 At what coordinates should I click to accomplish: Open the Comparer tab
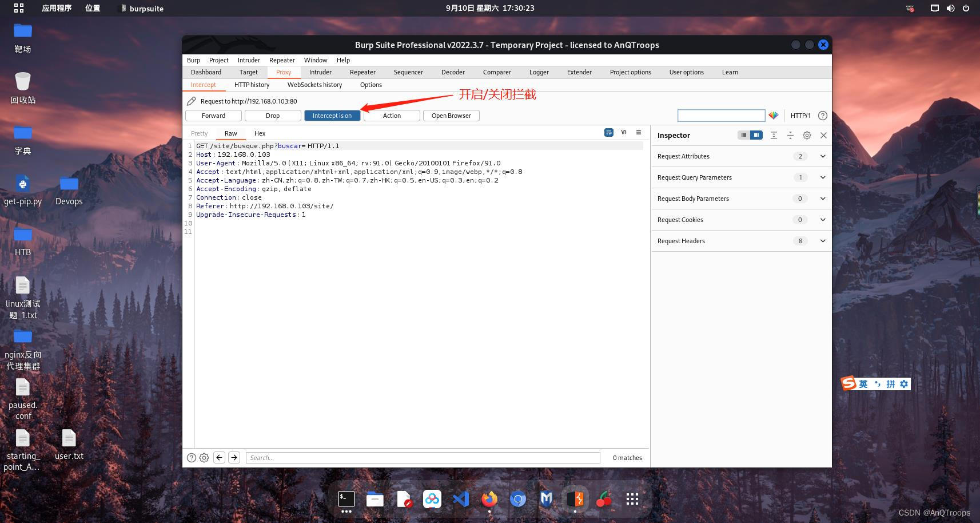[x=497, y=72]
